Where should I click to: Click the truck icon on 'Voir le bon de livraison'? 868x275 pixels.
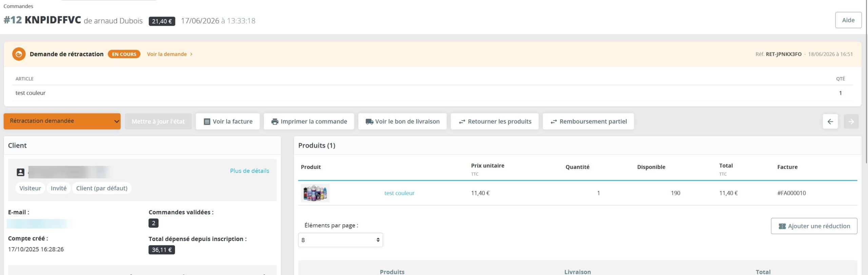(x=369, y=122)
